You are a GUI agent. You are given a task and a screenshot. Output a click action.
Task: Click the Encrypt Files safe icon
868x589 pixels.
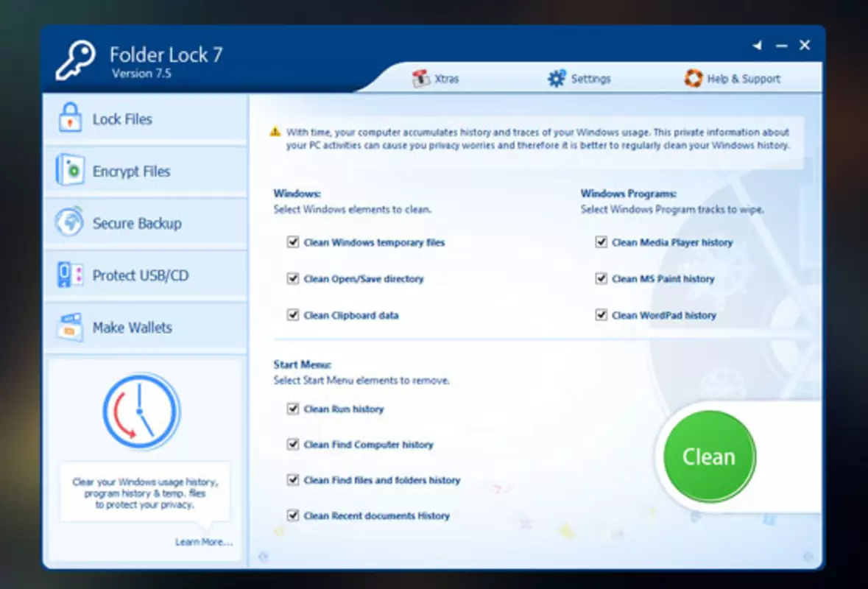tap(70, 170)
